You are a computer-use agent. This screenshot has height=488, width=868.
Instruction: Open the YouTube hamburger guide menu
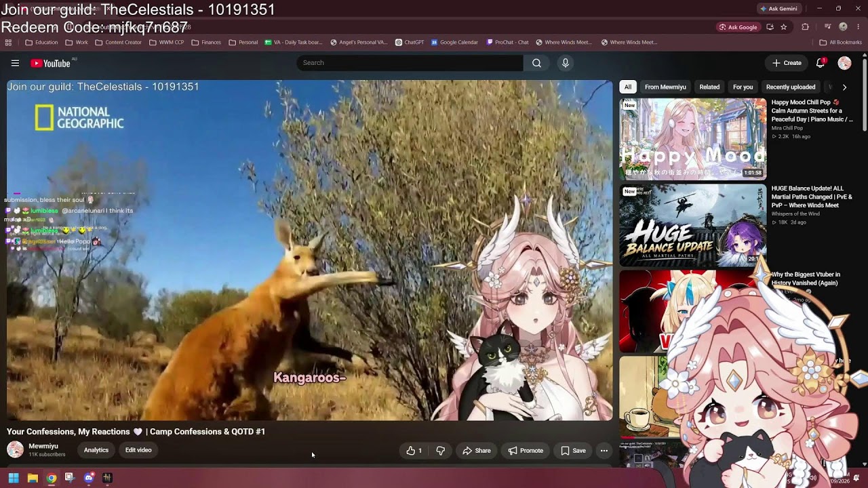(15, 63)
